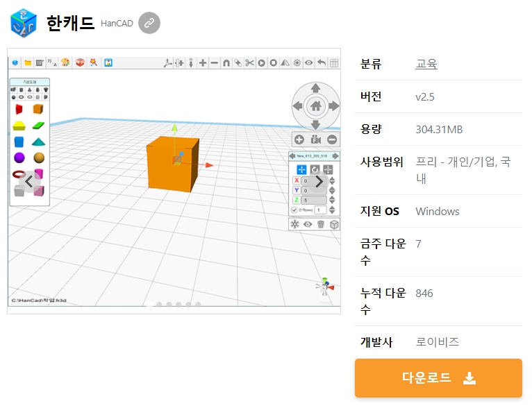
Task: Click the home button in navigation wheel
Action: click(x=316, y=106)
